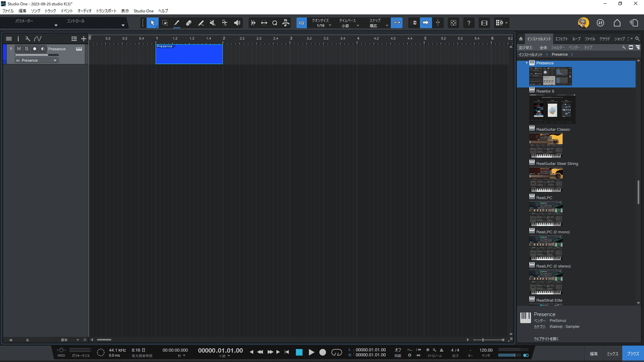
Task: Open Presence instrument editor keyboard icon
Action: coord(79,49)
